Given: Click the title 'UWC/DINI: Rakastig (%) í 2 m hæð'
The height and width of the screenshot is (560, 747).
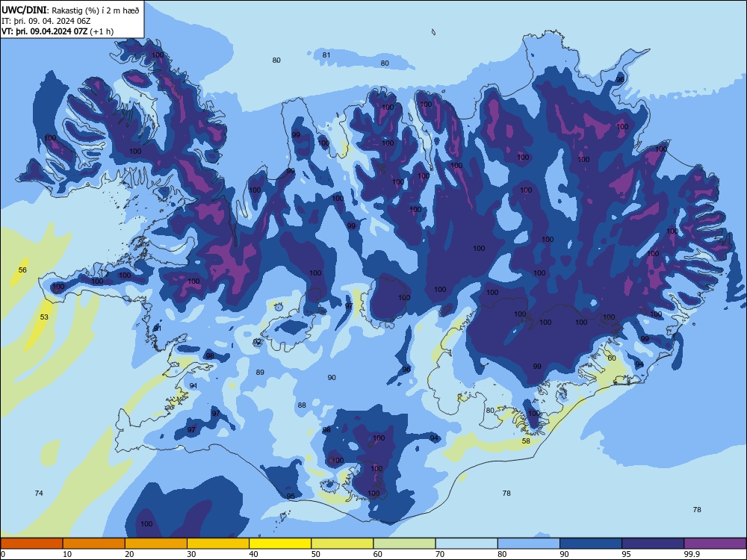Looking at the screenshot, I should coord(70,10).
